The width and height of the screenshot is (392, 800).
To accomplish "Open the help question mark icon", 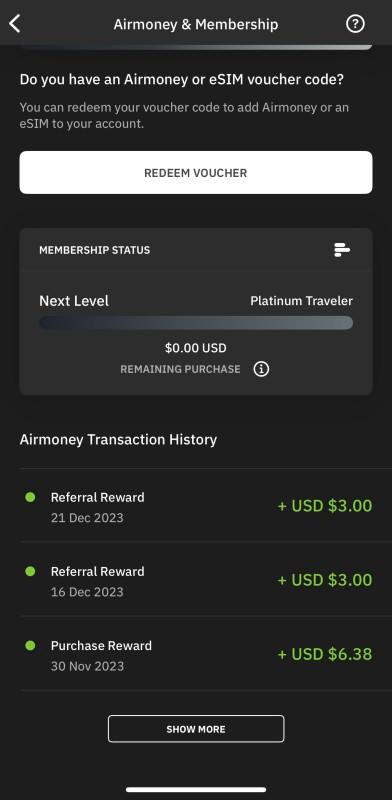I will click(x=355, y=23).
